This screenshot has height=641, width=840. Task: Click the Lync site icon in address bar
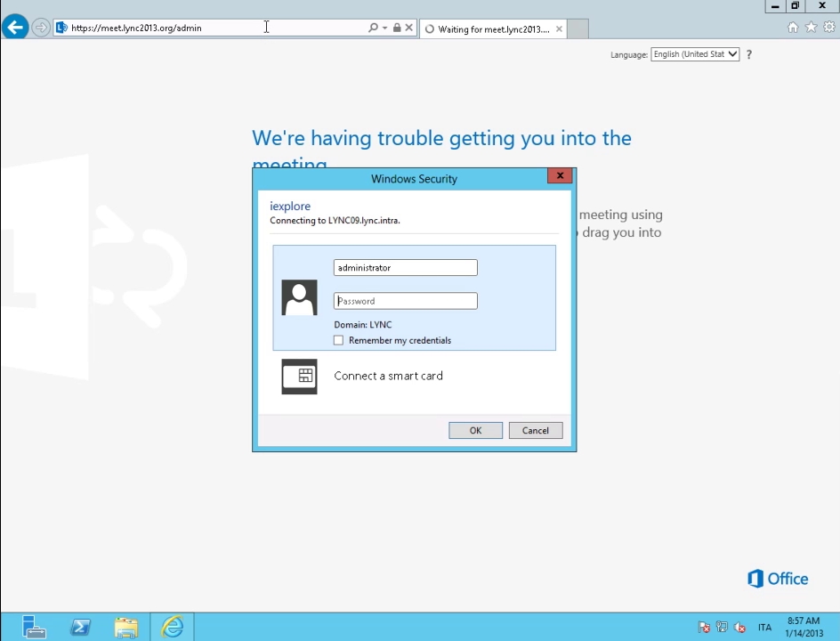[61, 28]
